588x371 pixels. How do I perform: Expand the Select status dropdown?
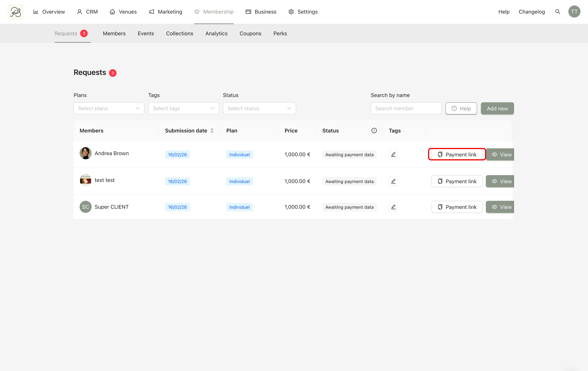pyautogui.click(x=259, y=108)
